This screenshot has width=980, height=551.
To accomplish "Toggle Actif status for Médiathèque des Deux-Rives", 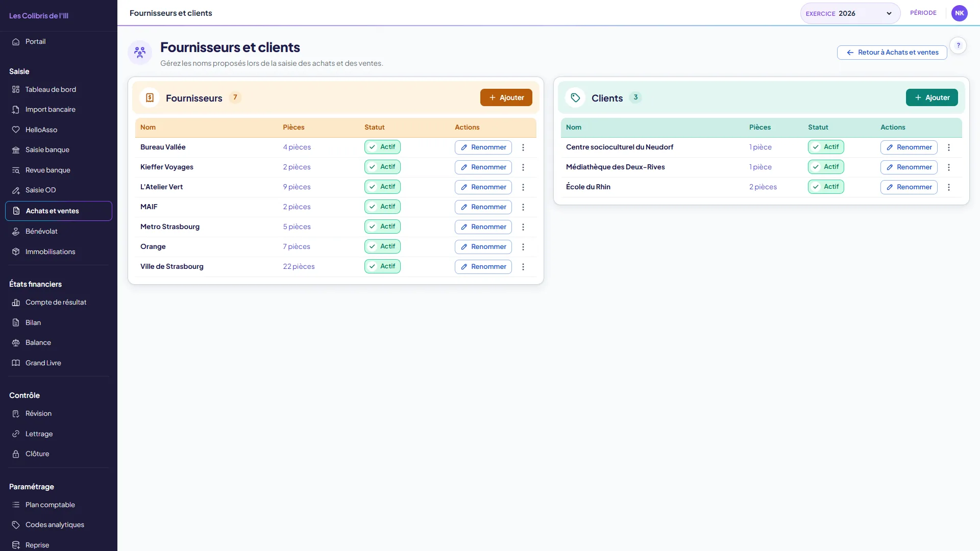I will click(826, 167).
